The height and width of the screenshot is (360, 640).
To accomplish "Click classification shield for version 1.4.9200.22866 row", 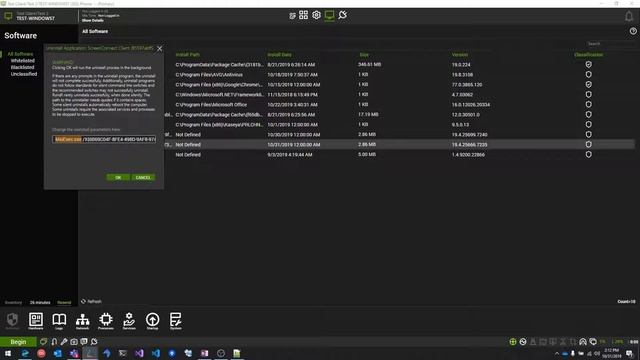I will tap(589, 154).
